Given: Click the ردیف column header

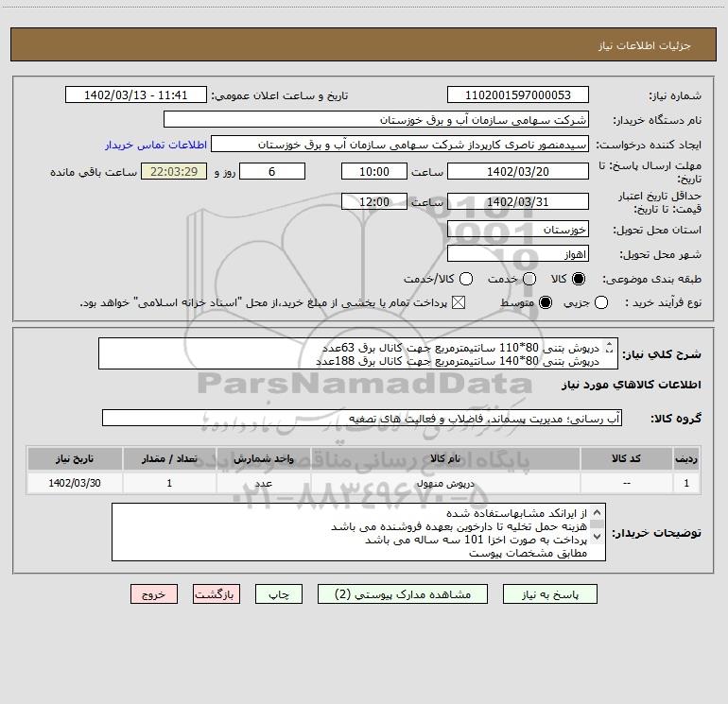Looking at the screenshot, I should click(686, 458).
